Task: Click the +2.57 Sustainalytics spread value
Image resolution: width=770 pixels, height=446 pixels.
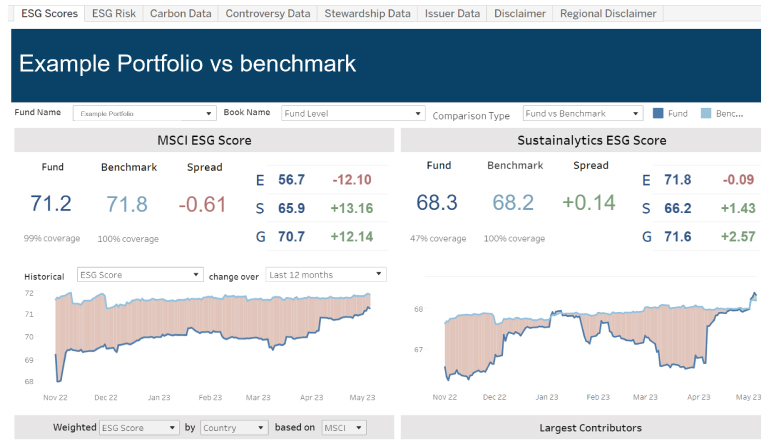Action: (738, 237)
